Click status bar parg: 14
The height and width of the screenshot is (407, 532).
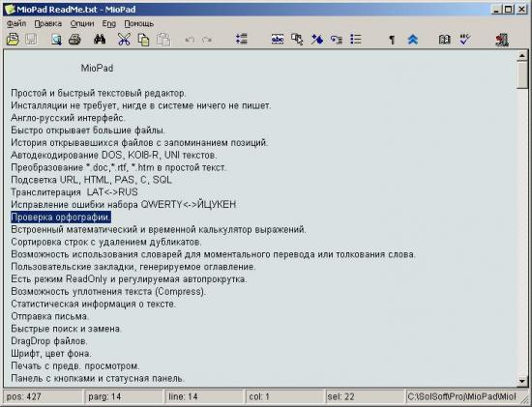[124, 396]
